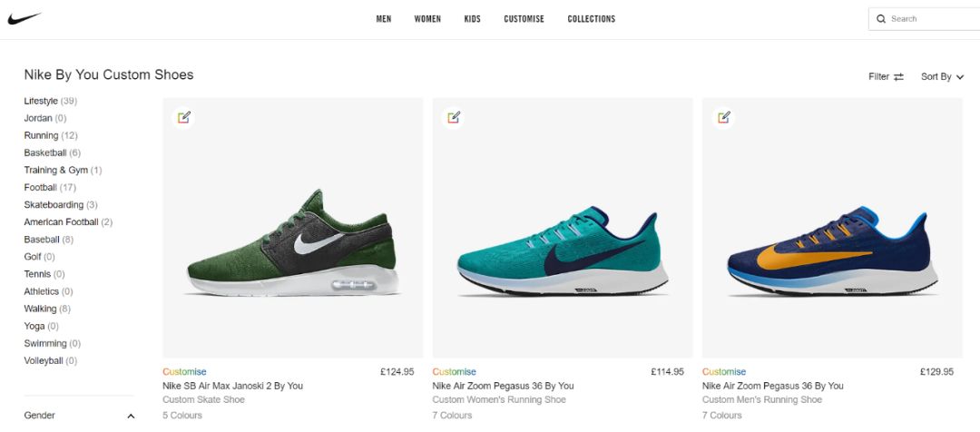Image resolution: width=980 pixels, height=432 pixels.
Task: Click the Customise label under navy Pegasus
Action: pos(724,372)
